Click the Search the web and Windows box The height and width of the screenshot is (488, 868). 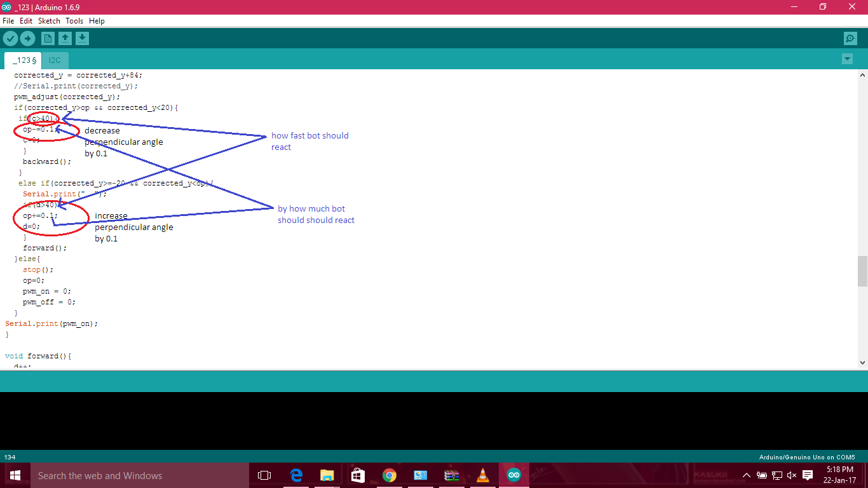tap(140, 475)
